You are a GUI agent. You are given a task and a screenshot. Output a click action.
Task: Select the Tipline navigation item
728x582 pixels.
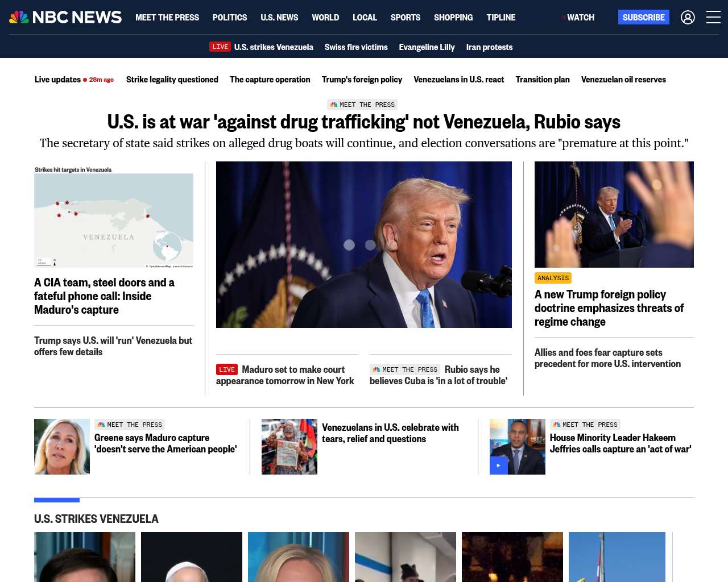[501, 18]
